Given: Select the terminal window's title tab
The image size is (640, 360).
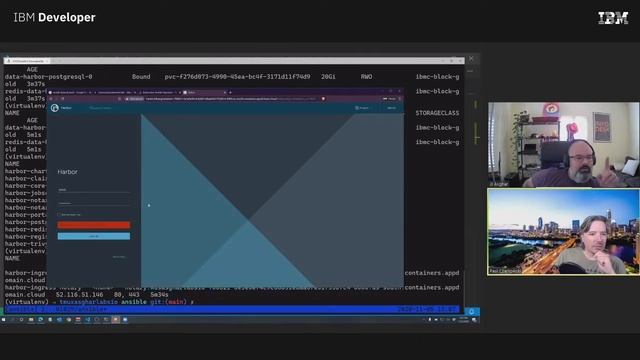Looking at the screenshot, I should pyautogui.click(x=28, y=61).
